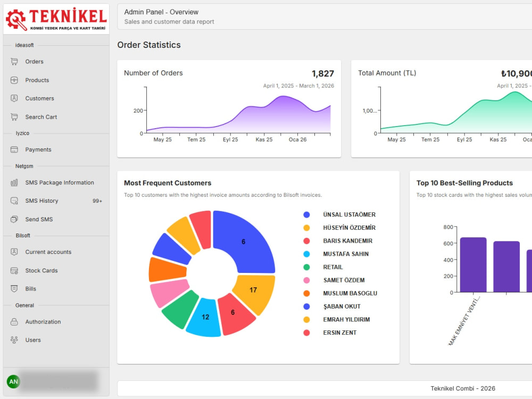Click ERSIN ZENT legend label
This screenshot has width=532, height=399.
tap(339, 332)
